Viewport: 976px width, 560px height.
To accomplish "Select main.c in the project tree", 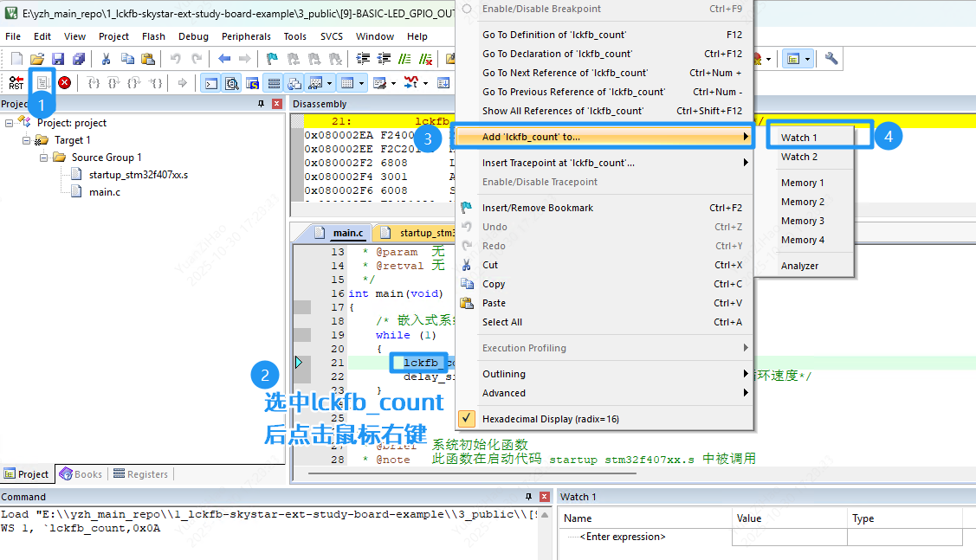I will (104, 192).
